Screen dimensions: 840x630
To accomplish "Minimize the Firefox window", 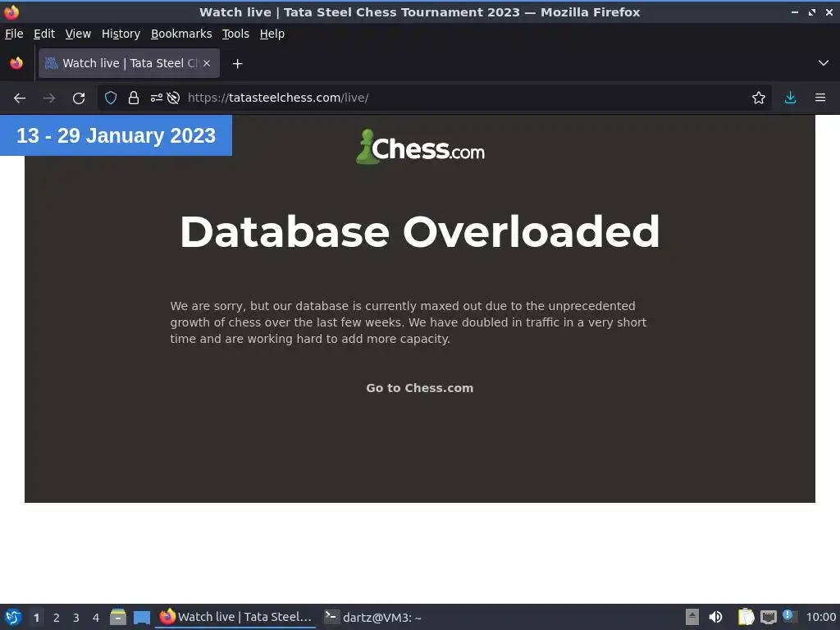I will [x=795, y=11].
